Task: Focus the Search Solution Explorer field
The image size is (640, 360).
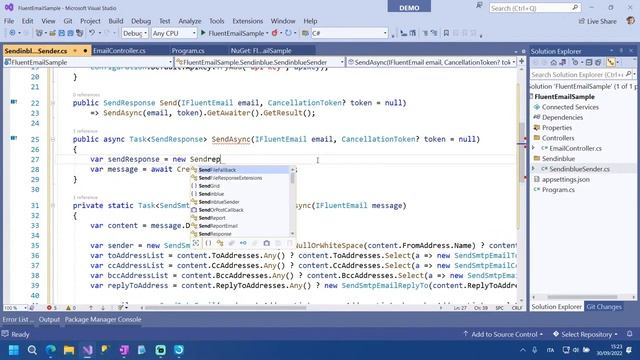Action: click(578, 74)
